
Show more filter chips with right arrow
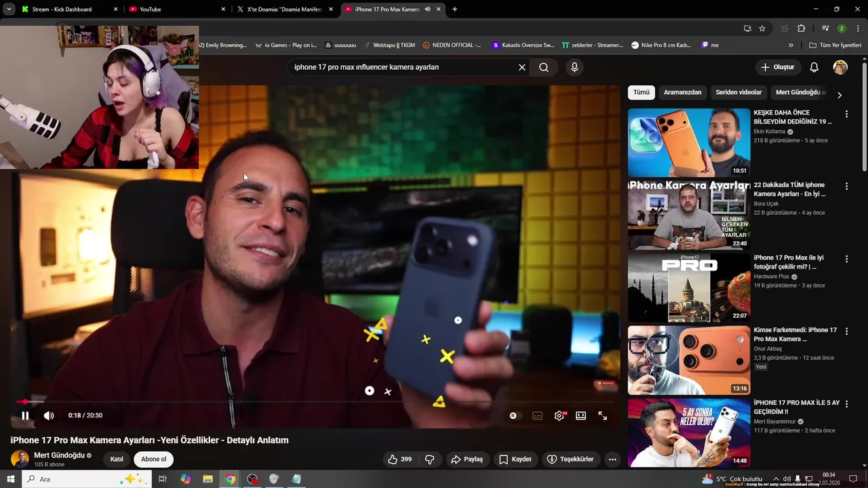840,95
